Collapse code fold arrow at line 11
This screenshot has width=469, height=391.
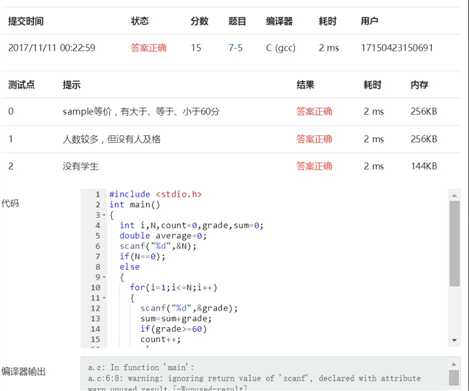(x=103, y=298)
